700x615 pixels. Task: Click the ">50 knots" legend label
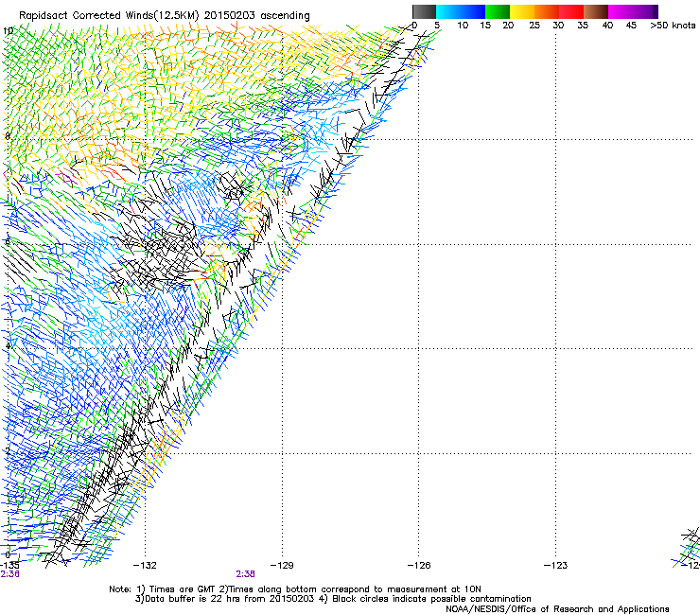click(x=673, y=26)
